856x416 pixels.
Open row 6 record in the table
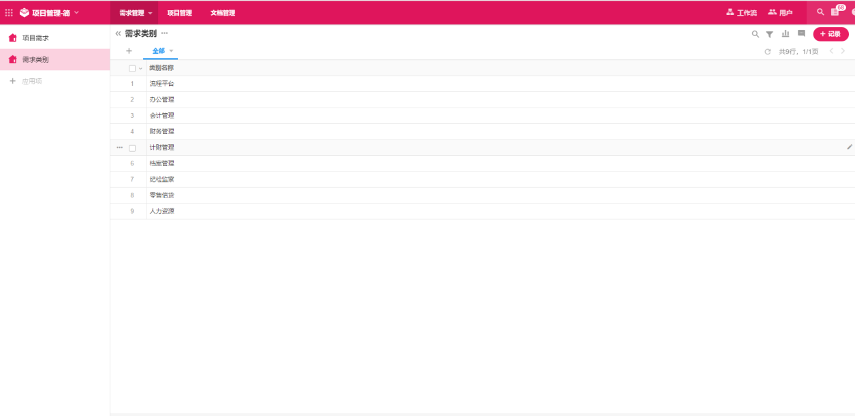pyautogui.click(x=483, y=163)
